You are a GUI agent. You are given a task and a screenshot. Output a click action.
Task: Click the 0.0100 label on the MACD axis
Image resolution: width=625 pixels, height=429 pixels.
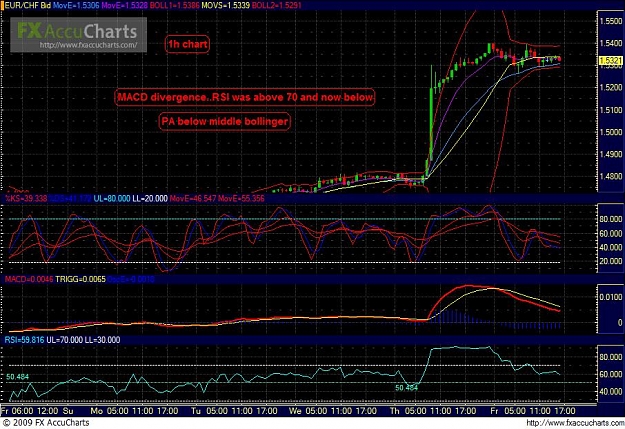point(611,297)
